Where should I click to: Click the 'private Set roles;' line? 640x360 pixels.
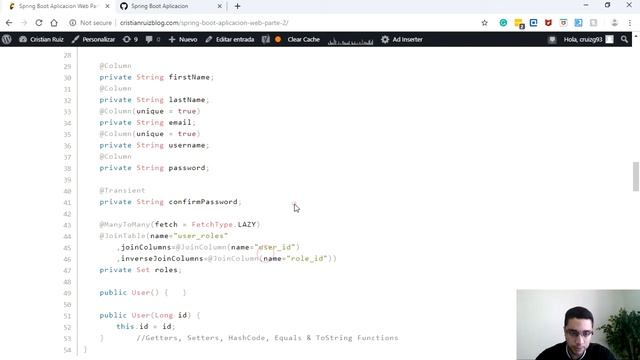(x=140, y=270)
